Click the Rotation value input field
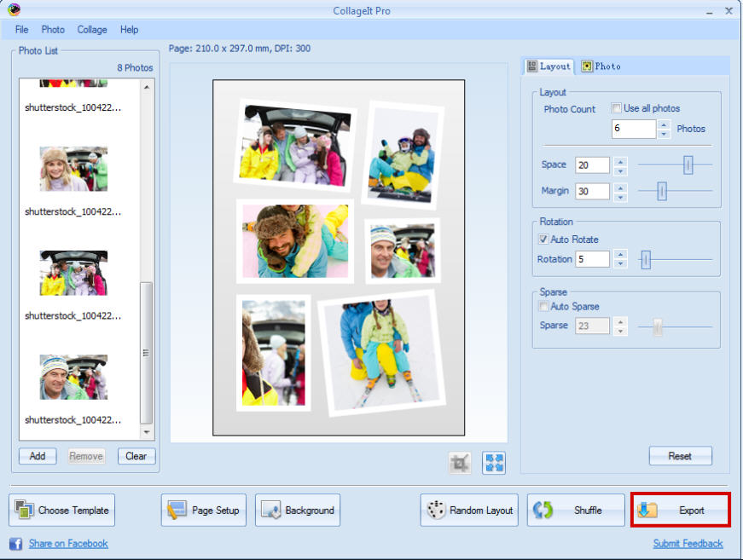 click(592, 259)
